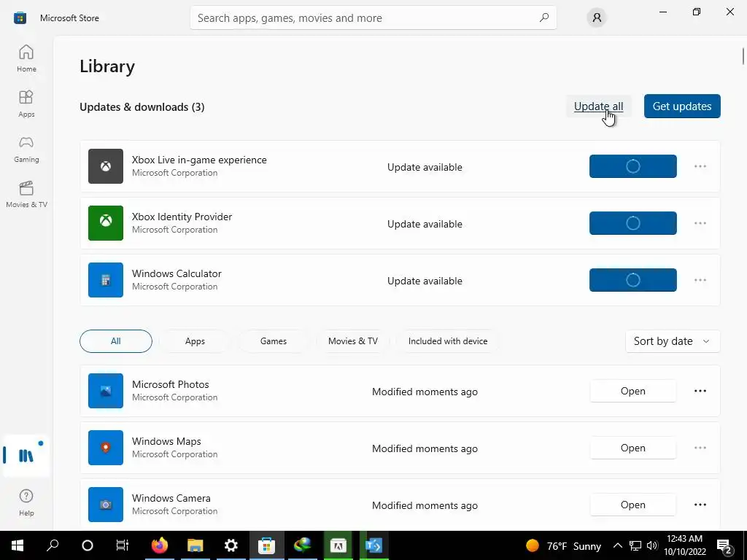747x560 pixels.
Task: Click the taskbar clock and date
Action: (x=685, y=545)
